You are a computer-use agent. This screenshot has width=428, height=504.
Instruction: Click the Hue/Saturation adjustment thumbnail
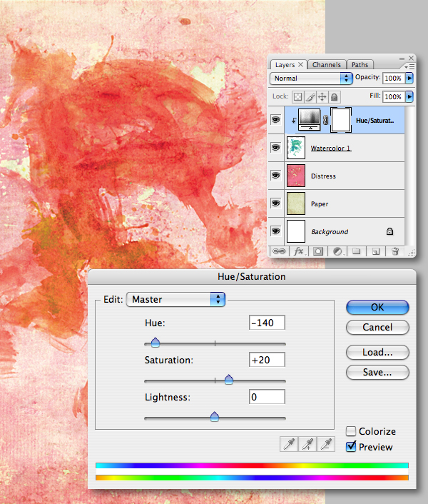(309, 119)
